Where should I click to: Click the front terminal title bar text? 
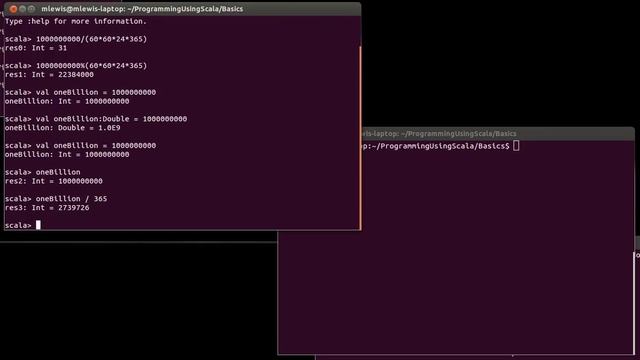[x=142, y=9]
